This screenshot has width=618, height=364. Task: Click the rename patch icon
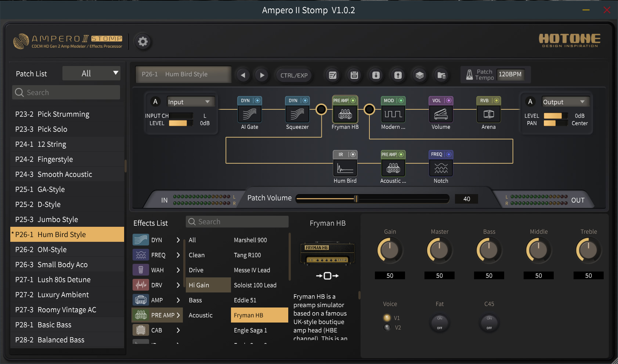coord(333,75)
